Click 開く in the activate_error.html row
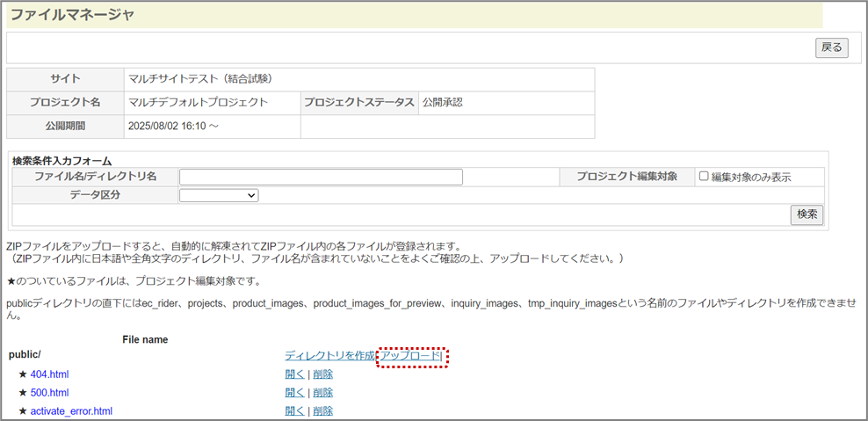The width and height of the screenshot is (868, 421). pyautogui.click(x=295, y=411)
